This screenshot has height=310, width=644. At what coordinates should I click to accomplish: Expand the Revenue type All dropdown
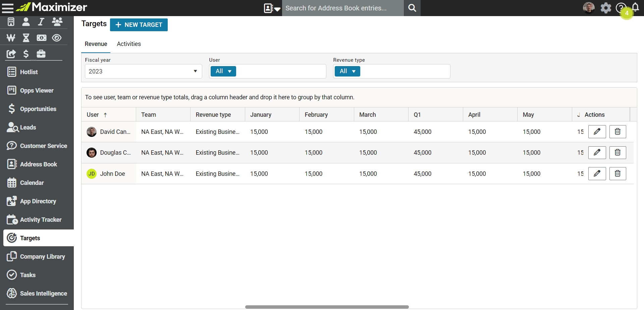[347, 71]
